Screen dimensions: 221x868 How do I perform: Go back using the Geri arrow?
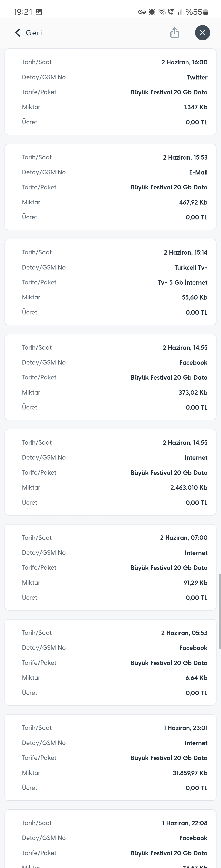18,33
